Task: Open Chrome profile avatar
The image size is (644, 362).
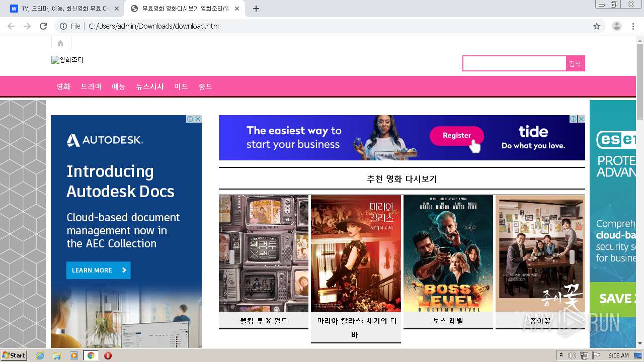Action: pos(616,26)
